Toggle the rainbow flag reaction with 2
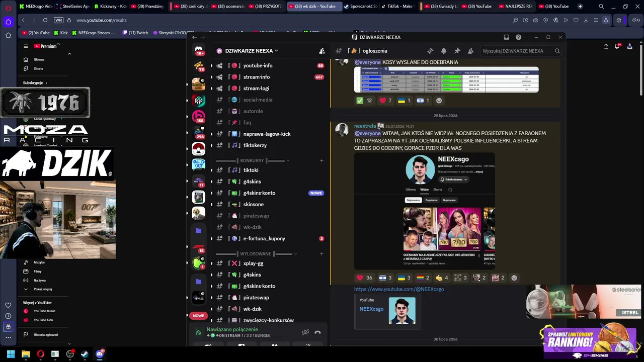The height and width of the screenshot is (362, 644). click(x=423, y=278)
